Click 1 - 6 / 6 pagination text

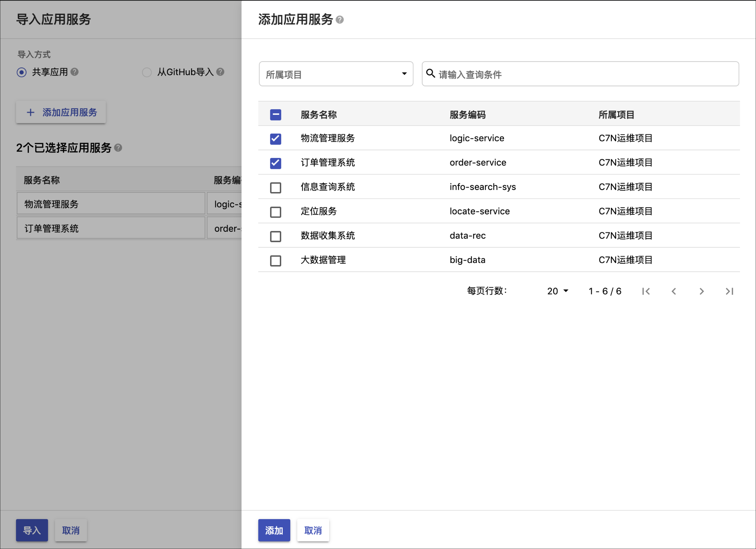tap(605, 291)
